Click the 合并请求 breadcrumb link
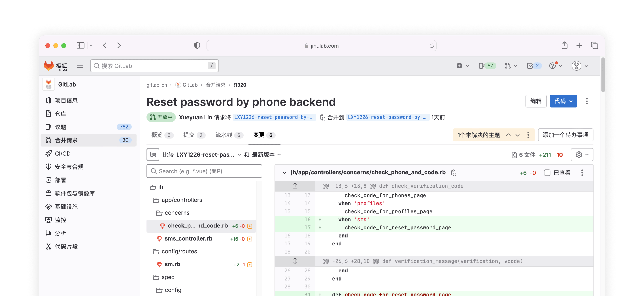This screenshot has height=296, width=644. [215, 85]
